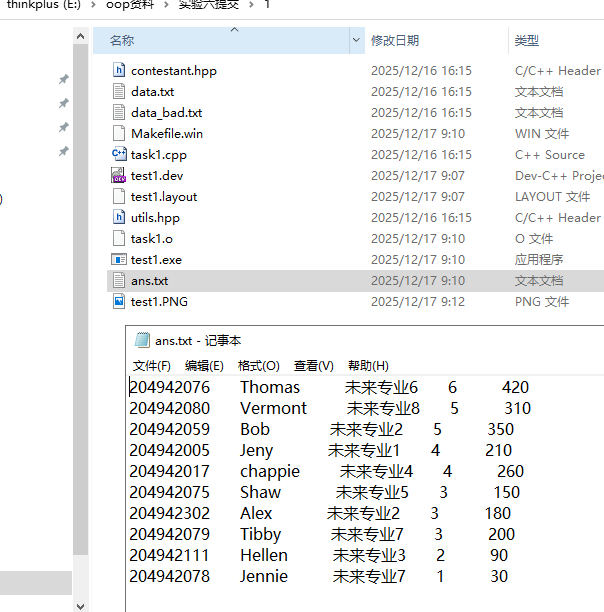604x612 pixels.
Task: Click score 420 in Thomas row
Action: [x=515, y=387]
